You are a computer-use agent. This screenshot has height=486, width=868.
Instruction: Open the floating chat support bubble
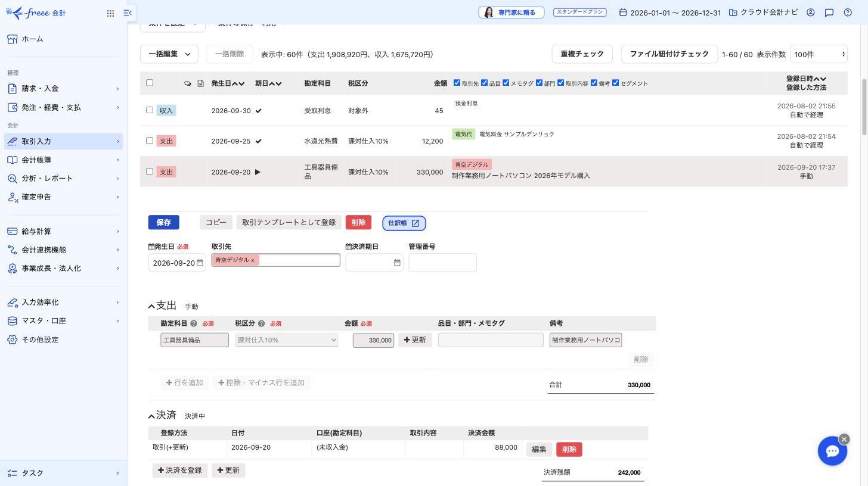pos(832,451)
